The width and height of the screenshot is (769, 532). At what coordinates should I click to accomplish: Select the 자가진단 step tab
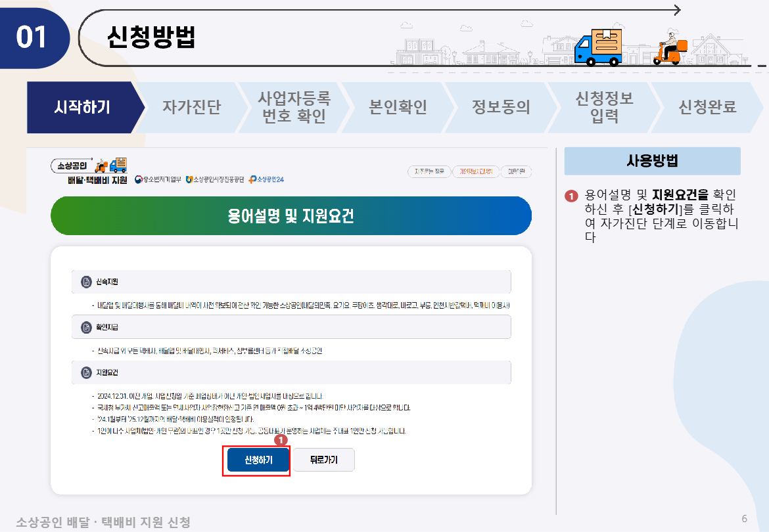coord(192,107)
